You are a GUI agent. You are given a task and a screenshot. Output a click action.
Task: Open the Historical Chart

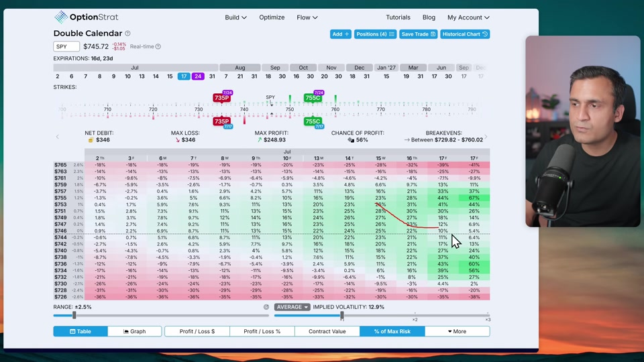[465, 34]
